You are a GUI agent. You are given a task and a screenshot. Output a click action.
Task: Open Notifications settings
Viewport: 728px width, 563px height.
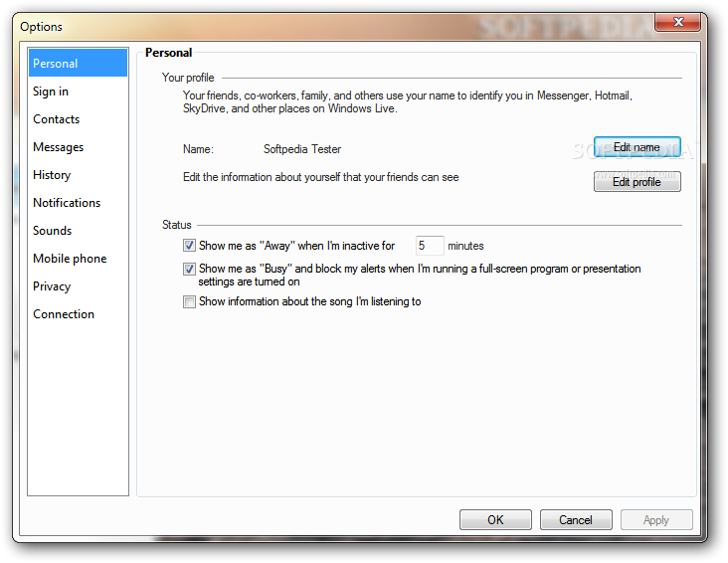tap(78, 203)
